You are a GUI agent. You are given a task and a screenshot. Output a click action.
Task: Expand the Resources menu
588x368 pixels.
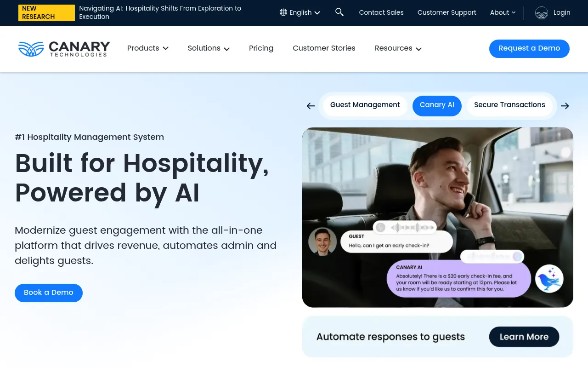pyautogui.click(x=398, y=48)
